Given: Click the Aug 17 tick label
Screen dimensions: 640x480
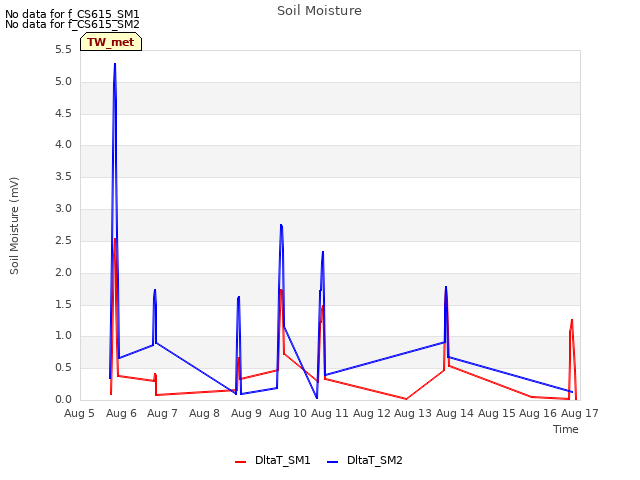Looking at the screenshot, I should pos(580,413).
